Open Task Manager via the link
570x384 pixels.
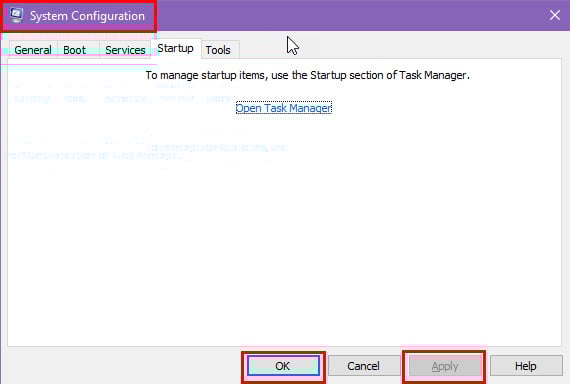(x=284, y=108)
